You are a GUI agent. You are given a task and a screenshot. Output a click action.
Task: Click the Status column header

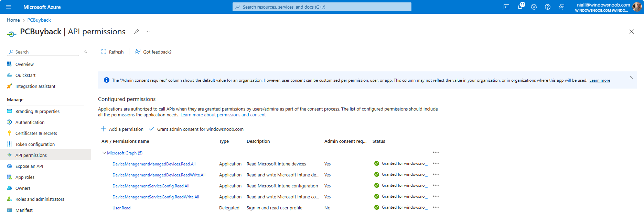tap(379, 141)
